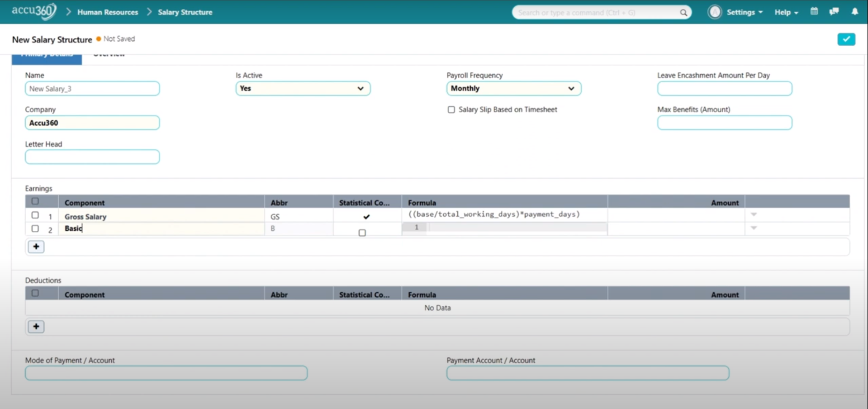868x409 pixels.
Task: Open the Help menu
Action: [786, 12]
